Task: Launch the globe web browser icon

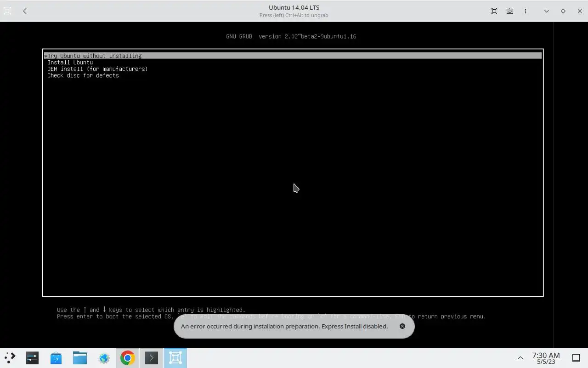Action: point(104,358)
